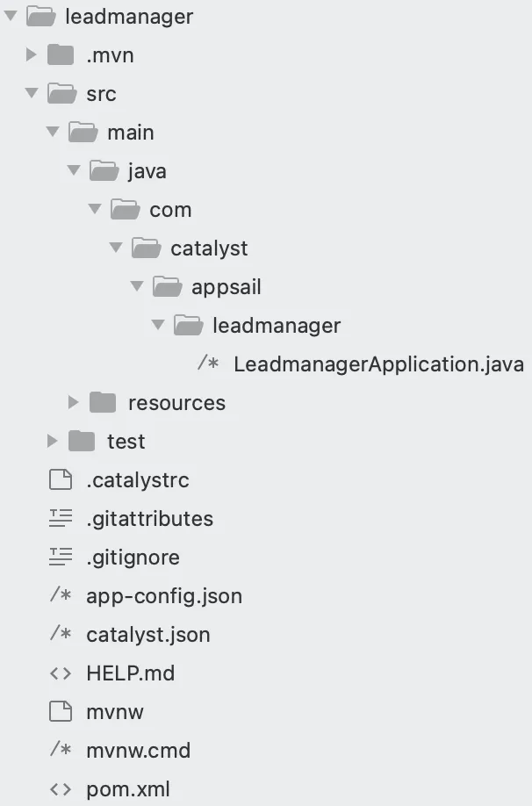Select the main folder label

point(130,133)
